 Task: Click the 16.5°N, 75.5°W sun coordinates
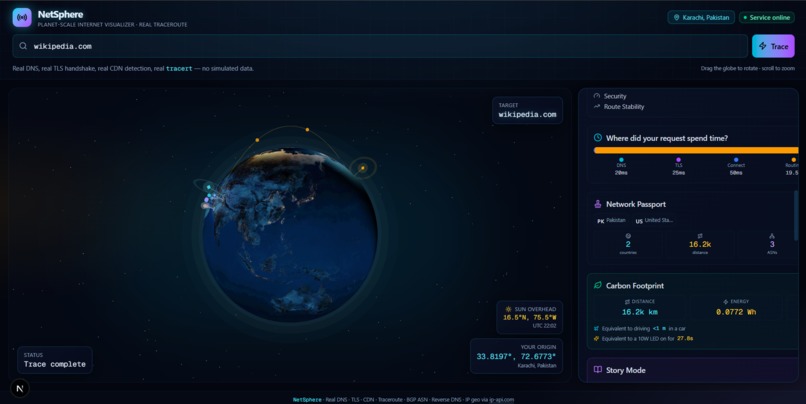tap(529, 318)
